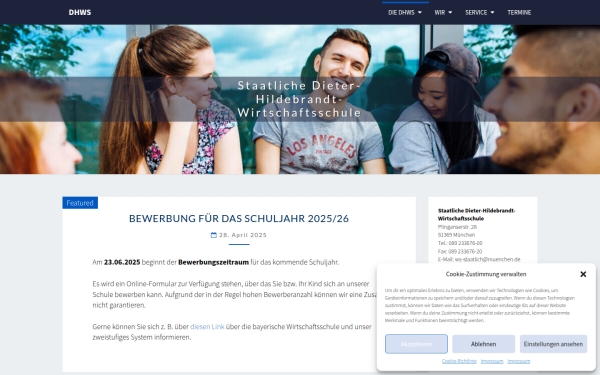The image size is (600, 375).
Task: Close the cookie consent dialog
Action: point(583,274)
